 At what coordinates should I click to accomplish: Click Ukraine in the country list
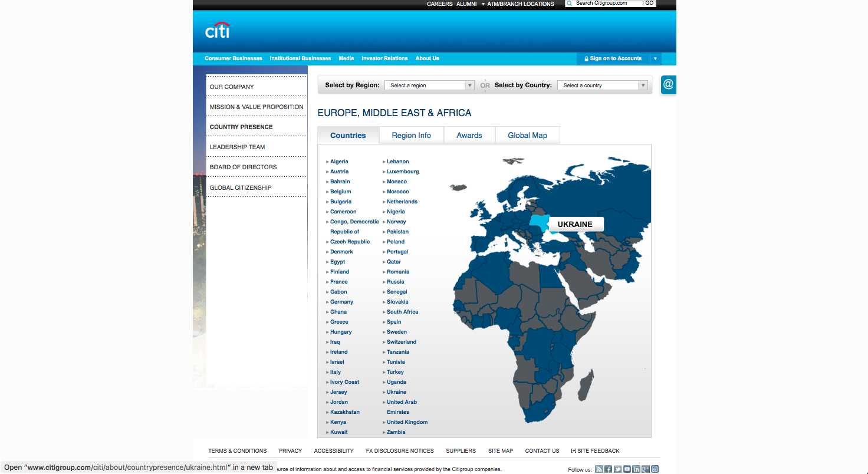396,392
